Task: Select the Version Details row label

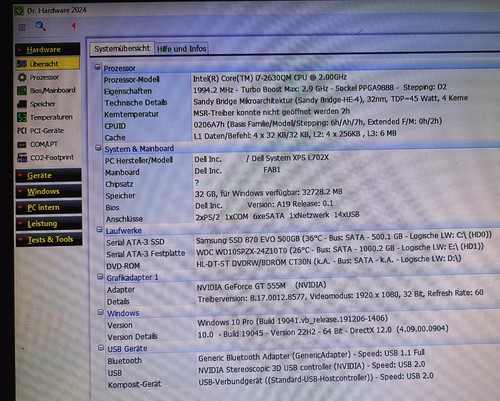Action: coord(132,337)
